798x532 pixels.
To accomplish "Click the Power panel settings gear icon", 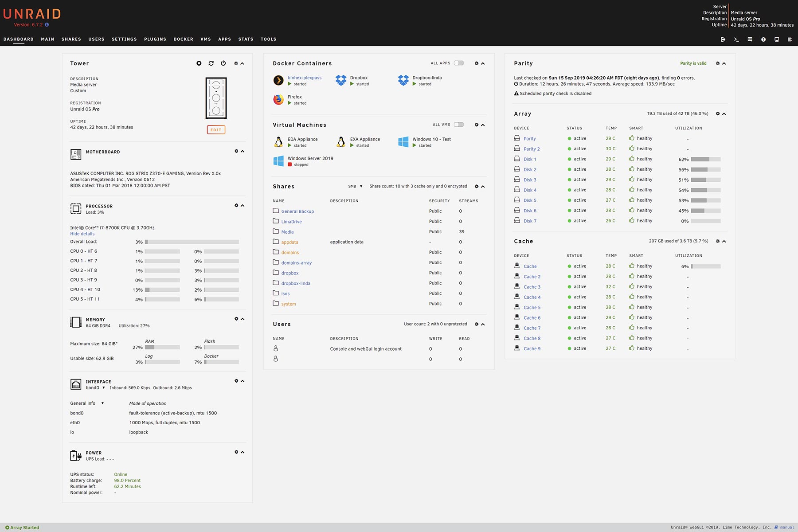I will (x=236, y=452).
